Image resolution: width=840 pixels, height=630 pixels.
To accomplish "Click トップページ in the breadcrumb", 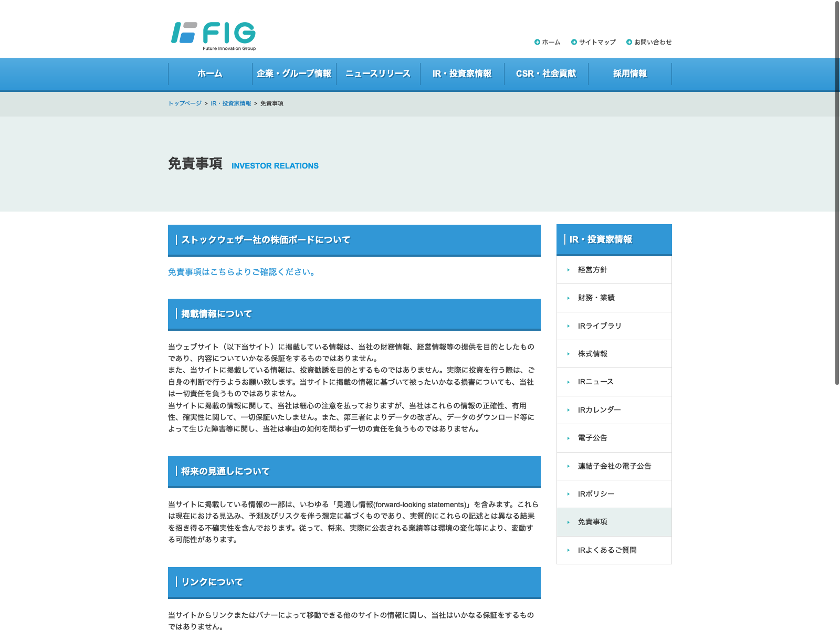I will (185, 103).
